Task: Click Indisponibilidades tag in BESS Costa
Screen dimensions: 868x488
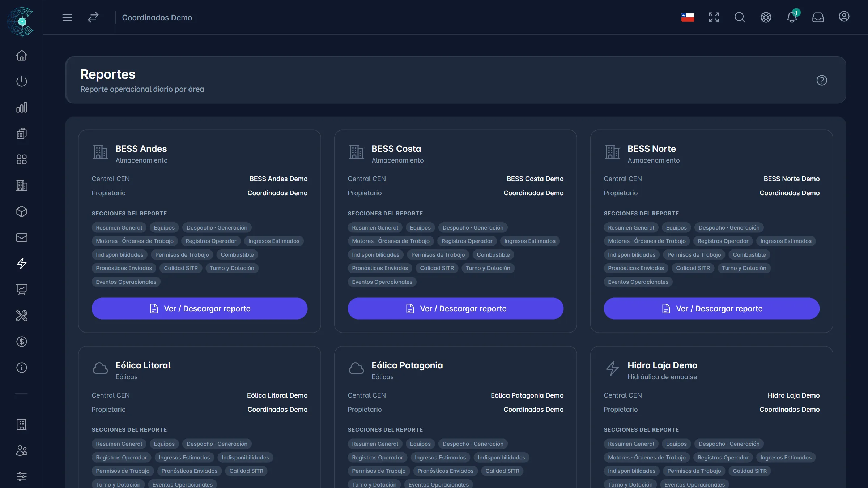Action: 376,255
